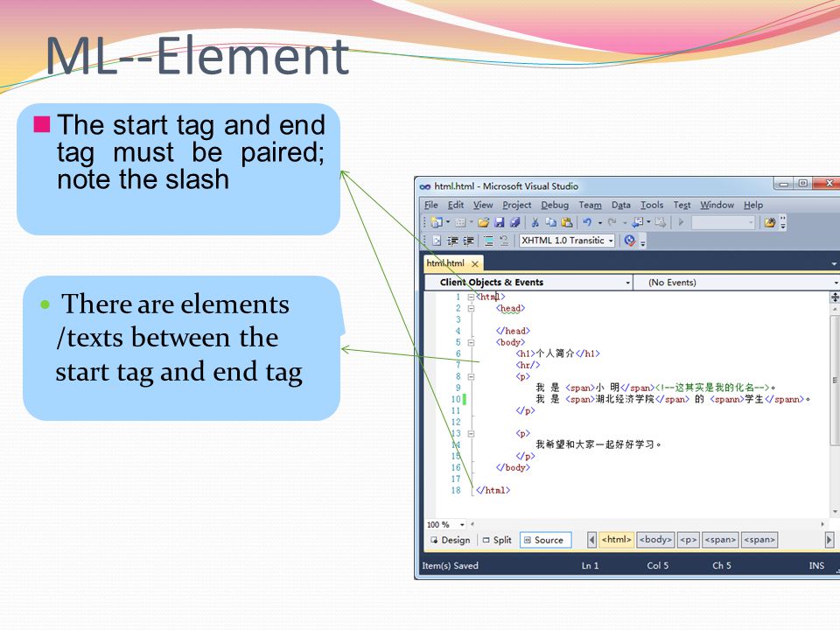The image size is (840, 630).
Task: Open the Debug menu
Action: click(x=555, y=205)
